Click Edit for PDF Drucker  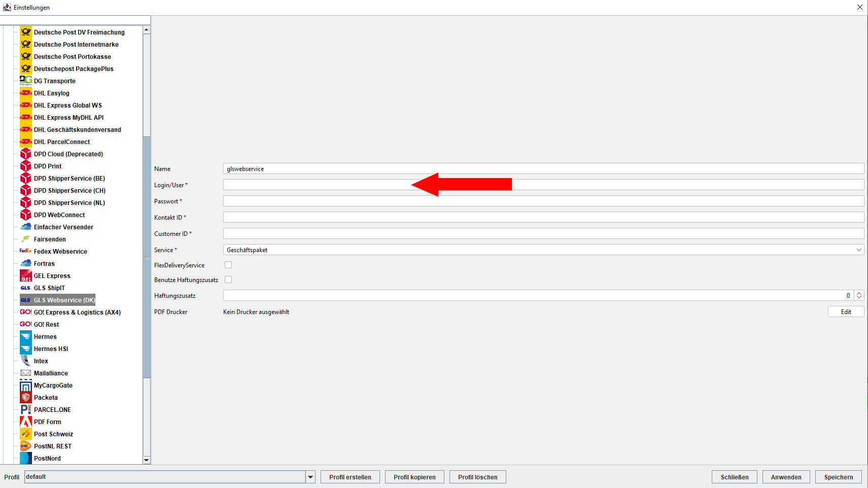(846, 311)
